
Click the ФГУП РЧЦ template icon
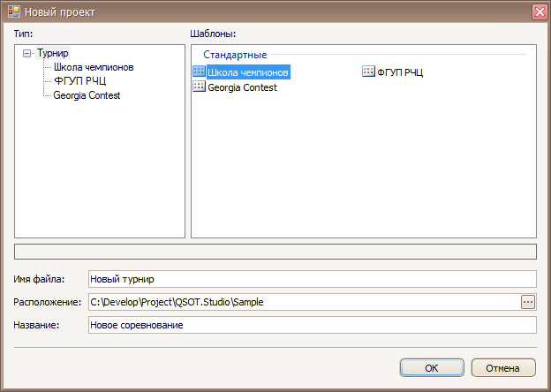[x=369, y=72]
